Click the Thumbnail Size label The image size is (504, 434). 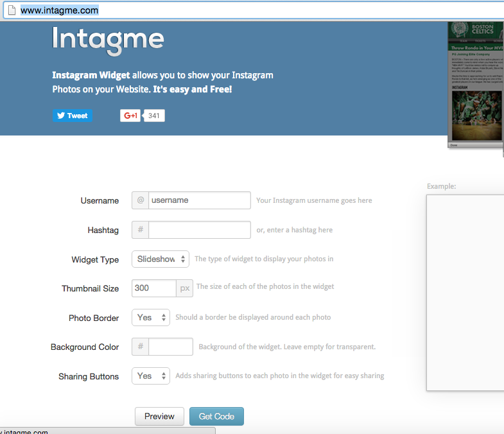(x=91, y=289)
